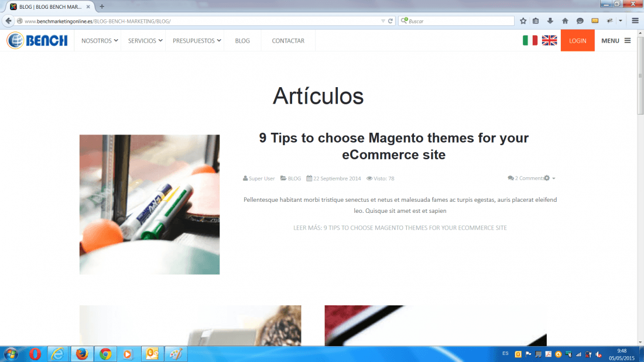Image resolution: width=644 pixels, height=362 pixels.
Task: Open the URL history dropdown arrow
Action: tap(383, 21)
